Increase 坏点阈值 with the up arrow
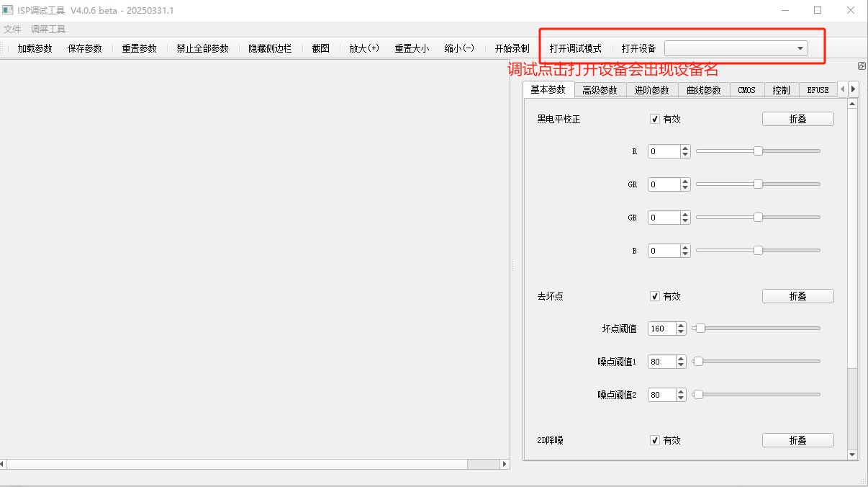 click(682, 326)
